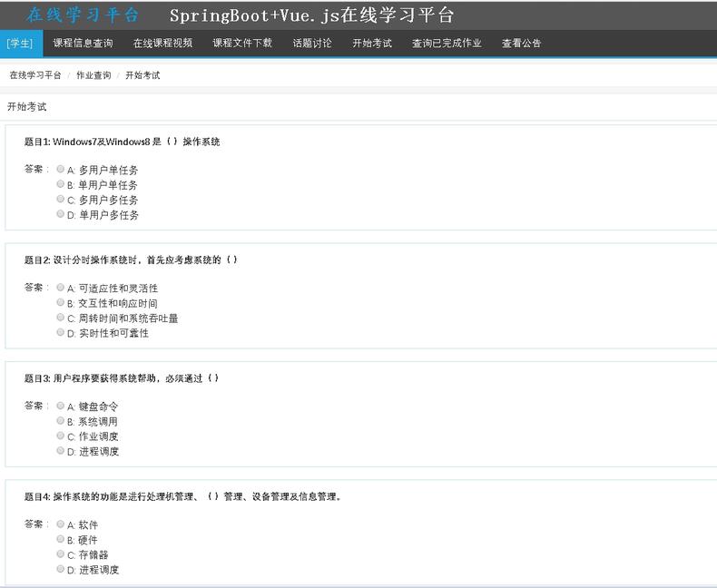Click the blue 在线学习平台 site logo

pyautogui.click(x=83, y=15)
